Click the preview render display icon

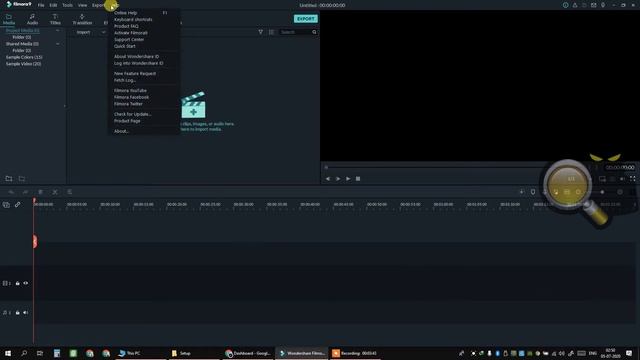tap(602, 179)
